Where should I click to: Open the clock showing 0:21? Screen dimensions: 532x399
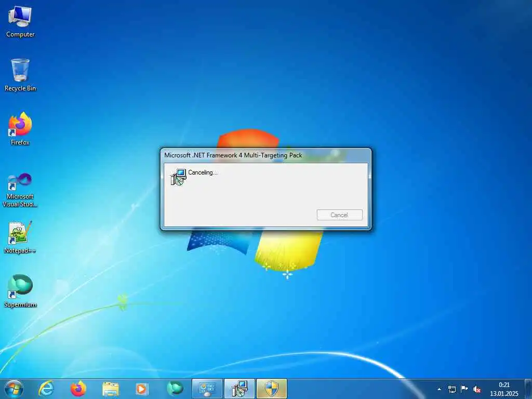pyautogui.click(x=504, y=389)
